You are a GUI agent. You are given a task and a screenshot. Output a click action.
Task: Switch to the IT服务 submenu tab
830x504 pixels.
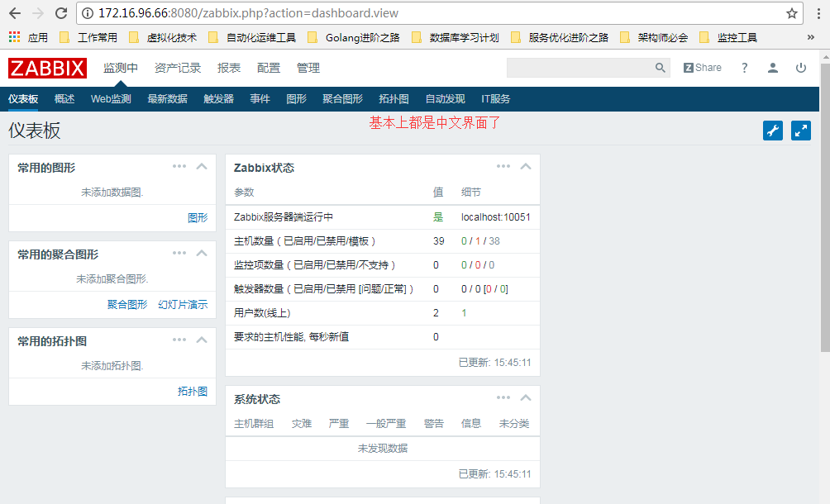pos(495,99)
